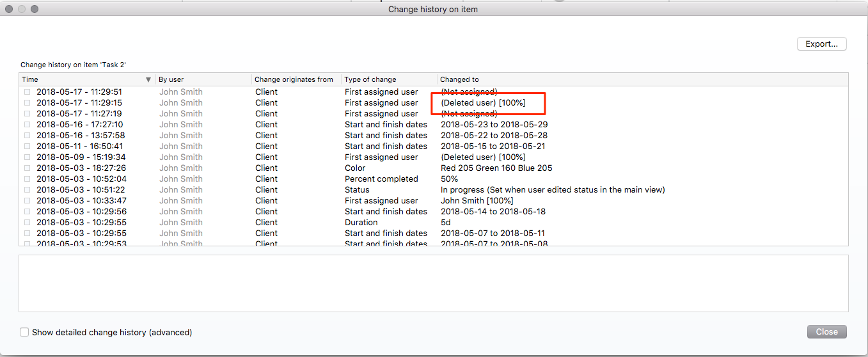Viewport: 868px width, 357px height.
Task: Click the 'Change originates from' column header
Action: point(294,80)
